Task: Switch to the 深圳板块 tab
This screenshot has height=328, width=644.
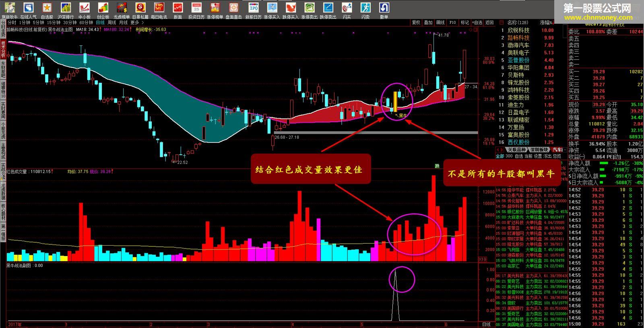Action: point(539,150)
